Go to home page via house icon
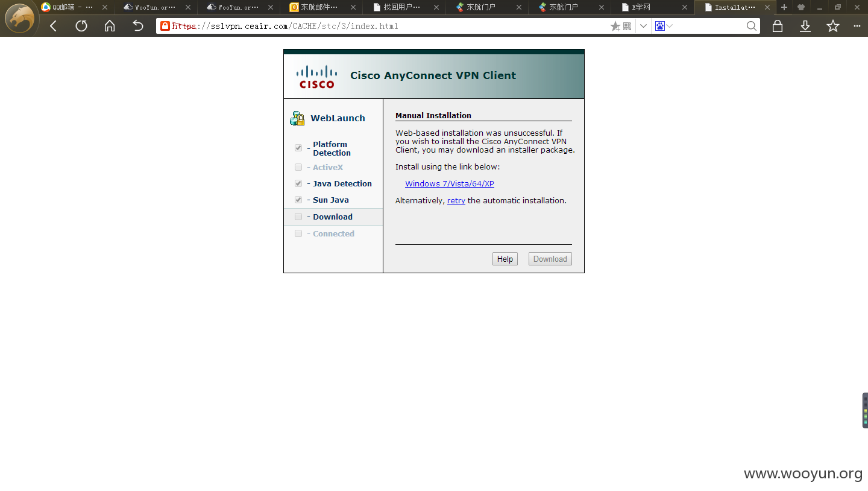This screenshot has width=868, height=491. point(110,26)
